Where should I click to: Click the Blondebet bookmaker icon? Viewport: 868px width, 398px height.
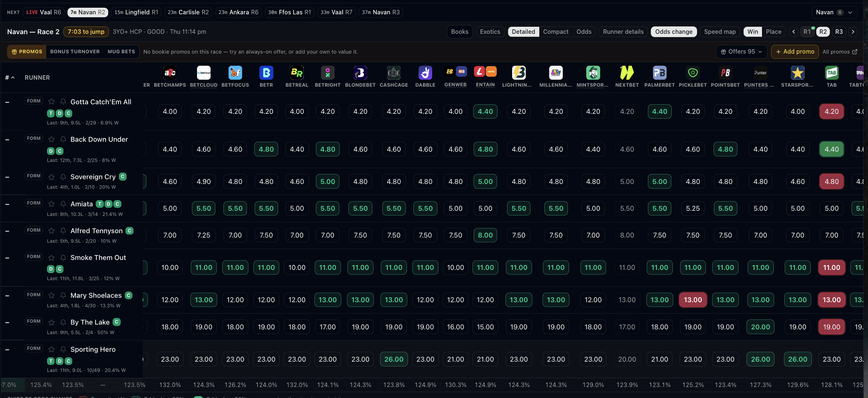click(360, 73)
